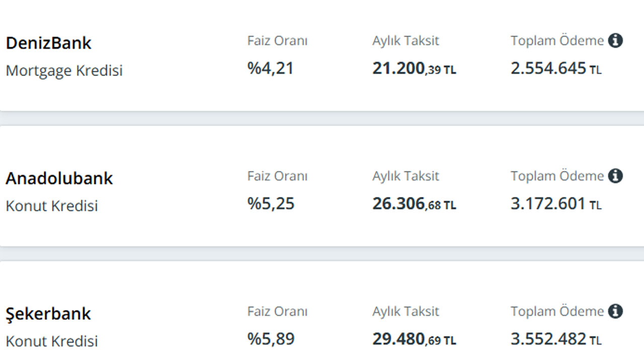Click the 3.552.482 TL total payment
Screen dimensions: 644x362
click(556, 339)
